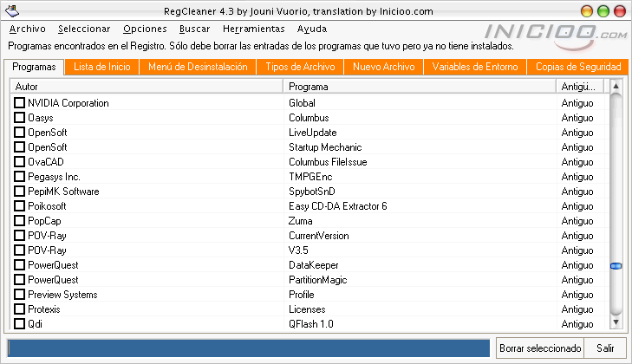Image resolution: width=632 pixels, height=364 pixels.
Task: Open the Seleccionar menu
Action: tap(84, 29)
